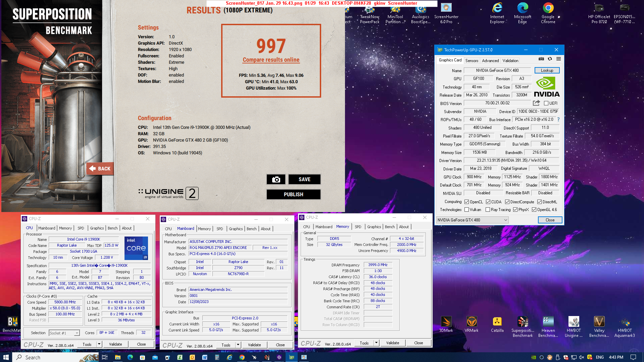Launch HWBOT Aquamark3 desktop icon
The height and width of the screenshot is (362, 644).
(625, 327)
